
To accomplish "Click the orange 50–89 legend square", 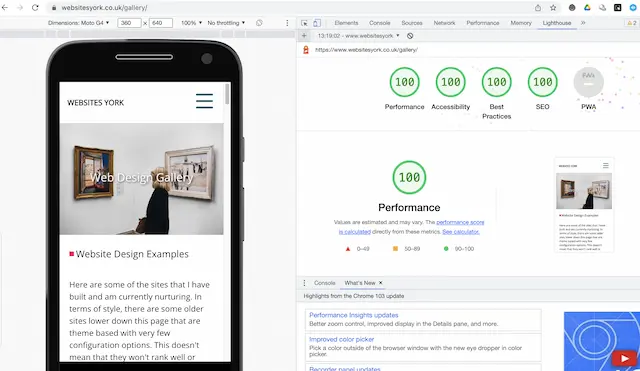I will (x=395, y=249).
